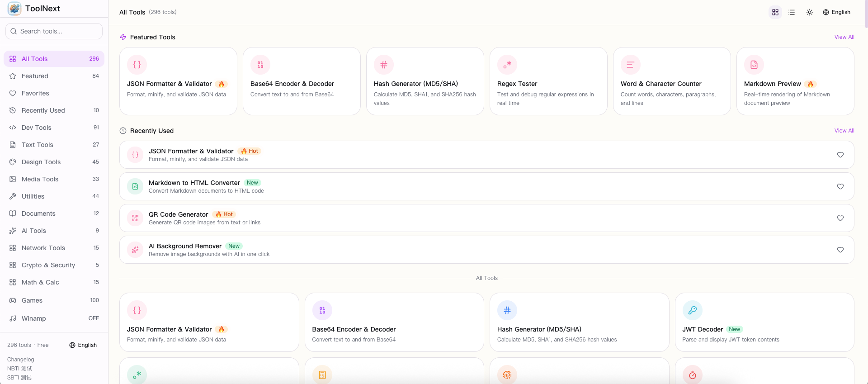Click the "QR Code Generator" title text
Image resolution: width=868 pixels, height=384 pixels.
point(179,214)
